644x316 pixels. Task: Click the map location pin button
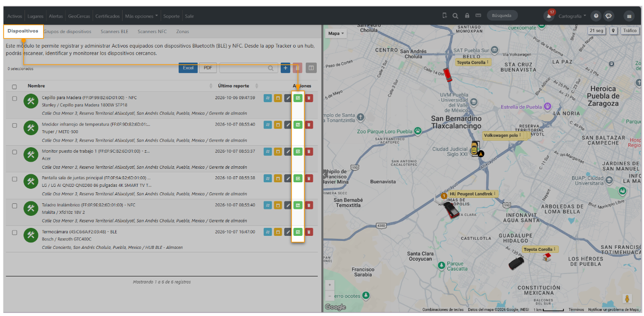(x=613, y=31)
